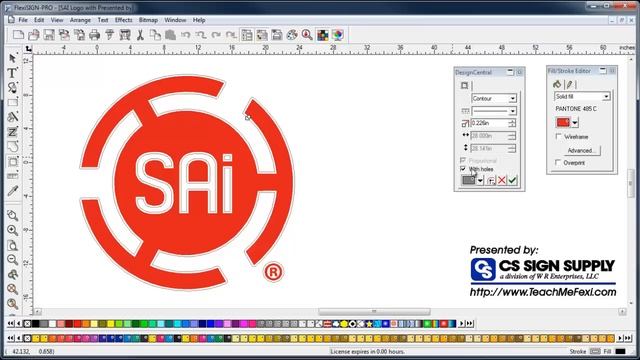Click the black swatch in top palette
Viewport: 640px width, 360px height.
click(x=36, y=324)
